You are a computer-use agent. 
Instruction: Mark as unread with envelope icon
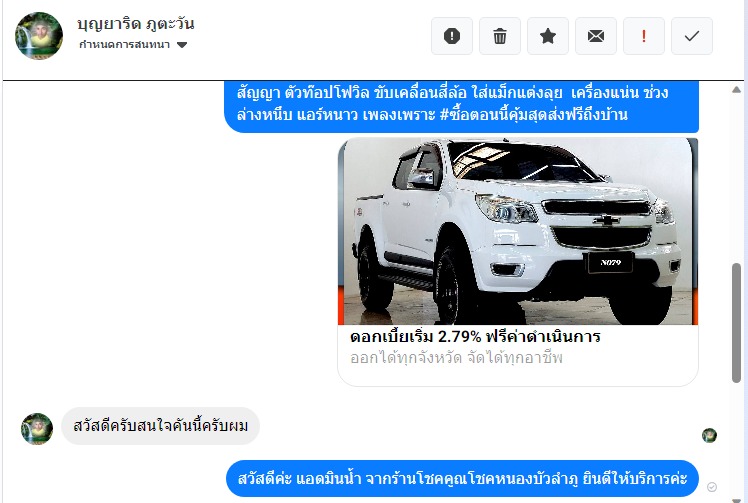tap(595, 36)
